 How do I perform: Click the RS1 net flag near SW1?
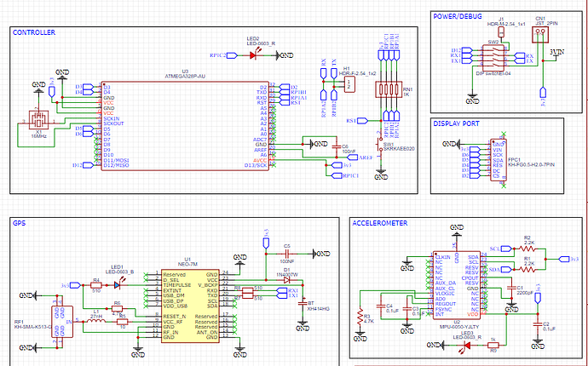coord(357,121)
